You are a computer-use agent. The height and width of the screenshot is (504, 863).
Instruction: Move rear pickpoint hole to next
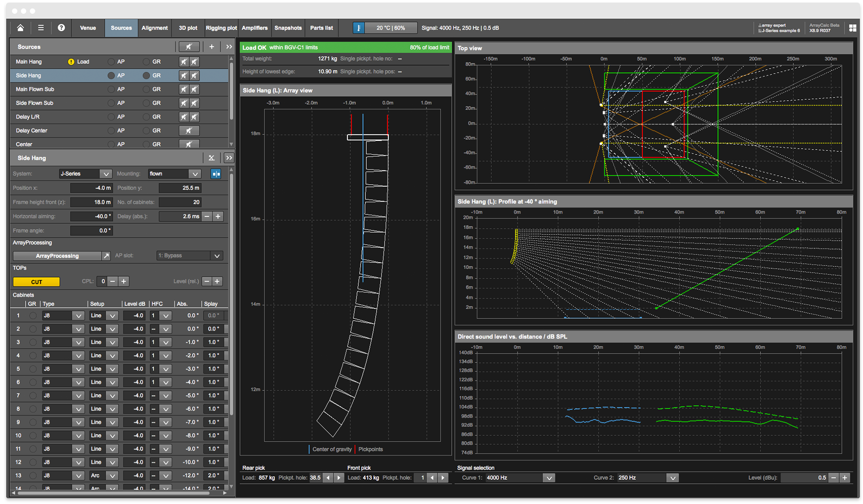pyautogui.click(x=339, y=477)
